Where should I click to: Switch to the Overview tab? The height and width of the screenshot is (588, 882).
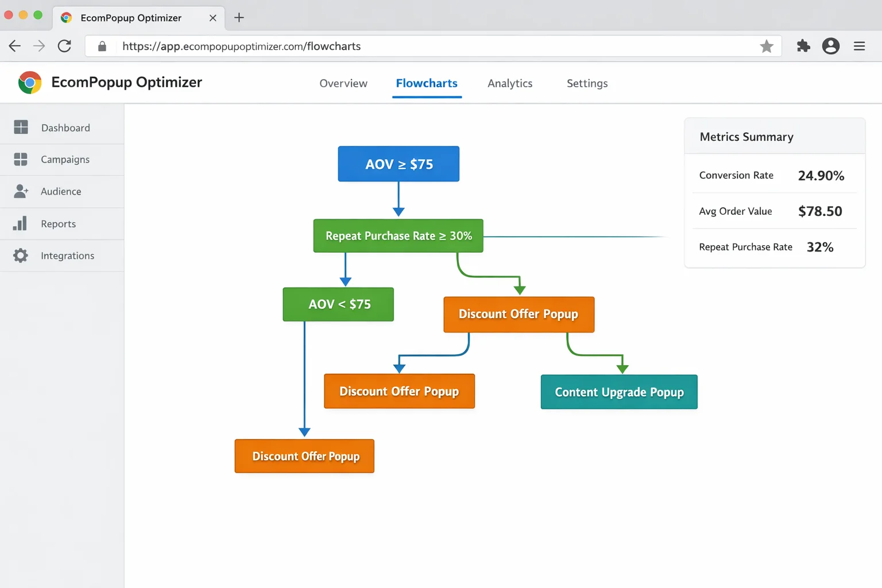[343, 83]
